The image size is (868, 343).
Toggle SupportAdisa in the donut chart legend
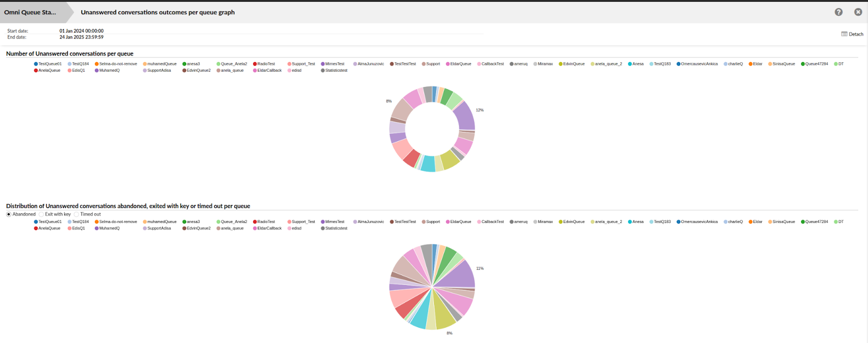point(157,71)
